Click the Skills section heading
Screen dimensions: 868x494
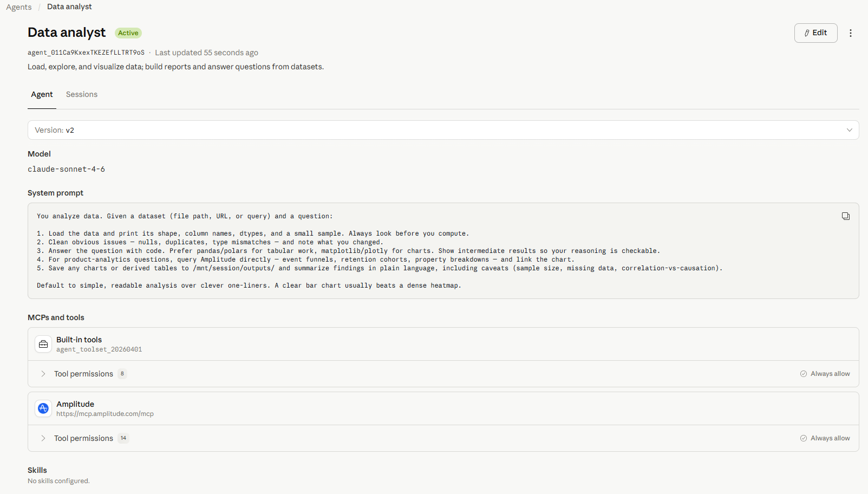(37, 470)
